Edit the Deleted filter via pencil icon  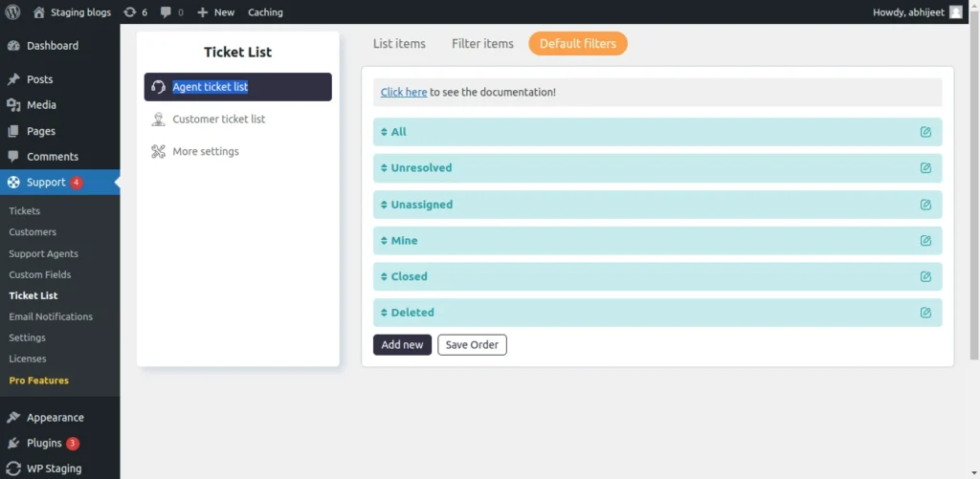click(925, 313)
